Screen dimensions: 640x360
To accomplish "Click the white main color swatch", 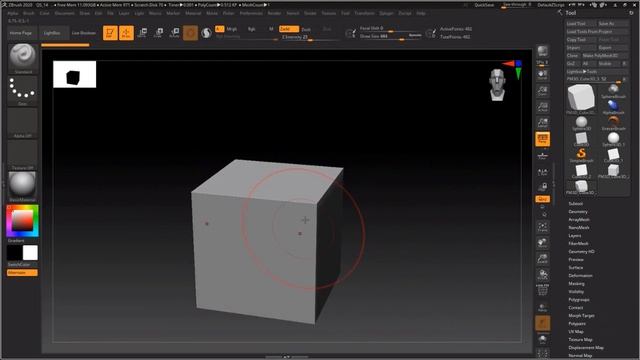I will pyautogui.click(x=30, y=253).
